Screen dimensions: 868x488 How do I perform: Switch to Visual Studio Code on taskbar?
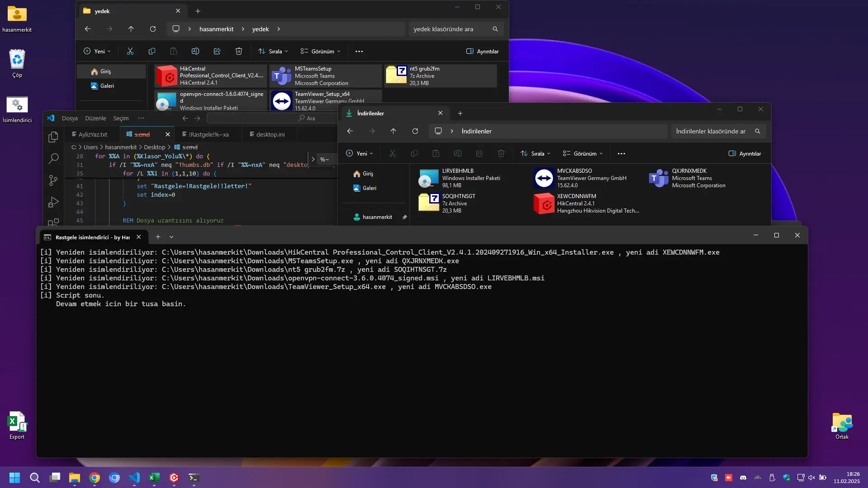(x=134, y=478)
